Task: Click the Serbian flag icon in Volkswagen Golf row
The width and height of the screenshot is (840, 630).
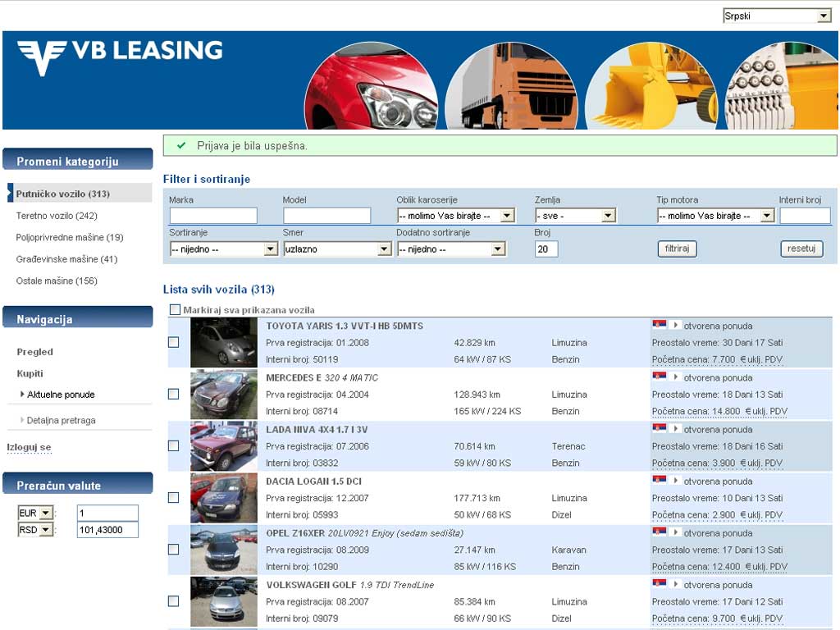Action: click(660, 584)
